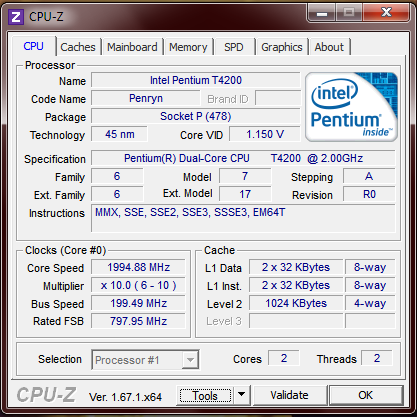Click the Cores count value 2
This screenshot has width=417, height=417.
(284, 358)
